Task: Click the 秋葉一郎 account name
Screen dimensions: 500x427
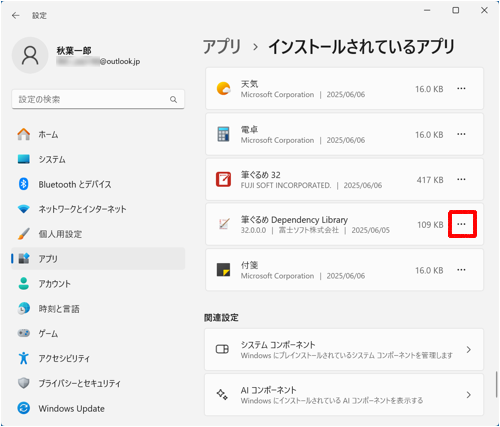Action: (x=74, y=51)
